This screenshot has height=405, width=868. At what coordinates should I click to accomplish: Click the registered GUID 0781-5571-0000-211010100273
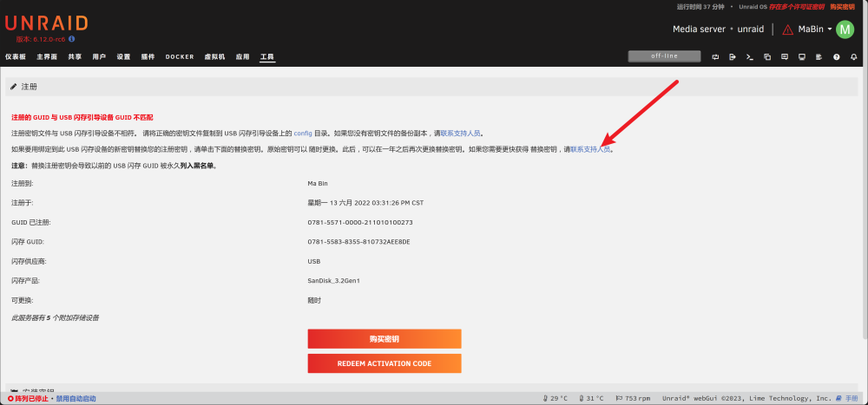pos(360,222)
